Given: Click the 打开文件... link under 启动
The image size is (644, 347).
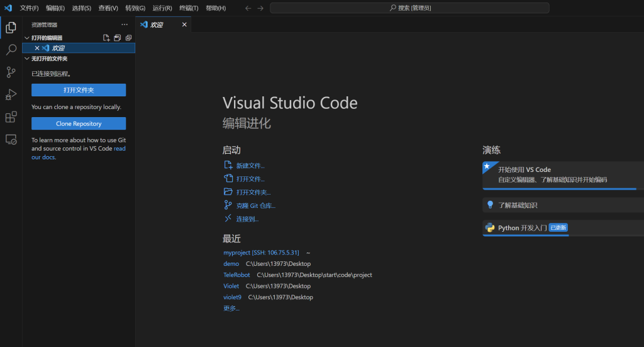Looking at the screenshot, I should click(x=250, y=179).
